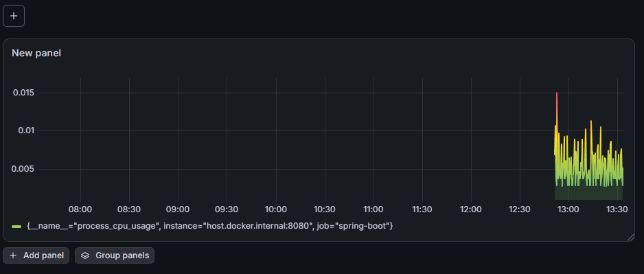Click the 11:30 time axis label
The width and height of the screenshot is (644, 274).
click(x=422, y=209)
